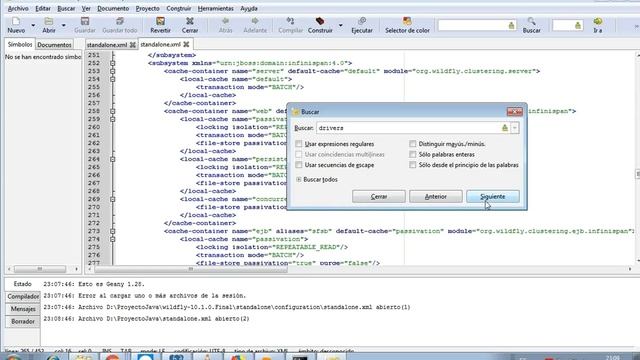Click the Construir build icon
The image size is (640, 360).
[x=320, y=21]
